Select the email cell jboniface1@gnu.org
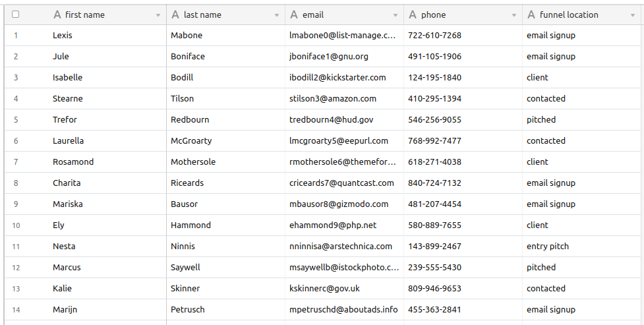644x325 pixels. (x=329, y=57)
